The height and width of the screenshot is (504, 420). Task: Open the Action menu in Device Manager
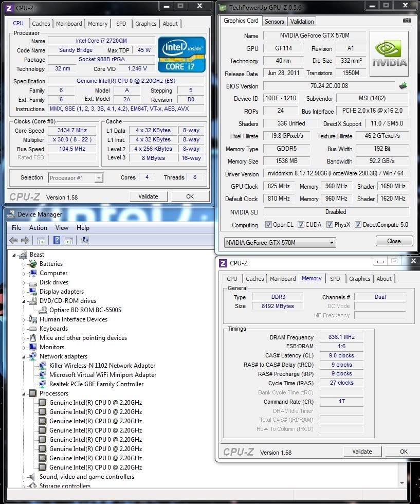coord(38,228)
